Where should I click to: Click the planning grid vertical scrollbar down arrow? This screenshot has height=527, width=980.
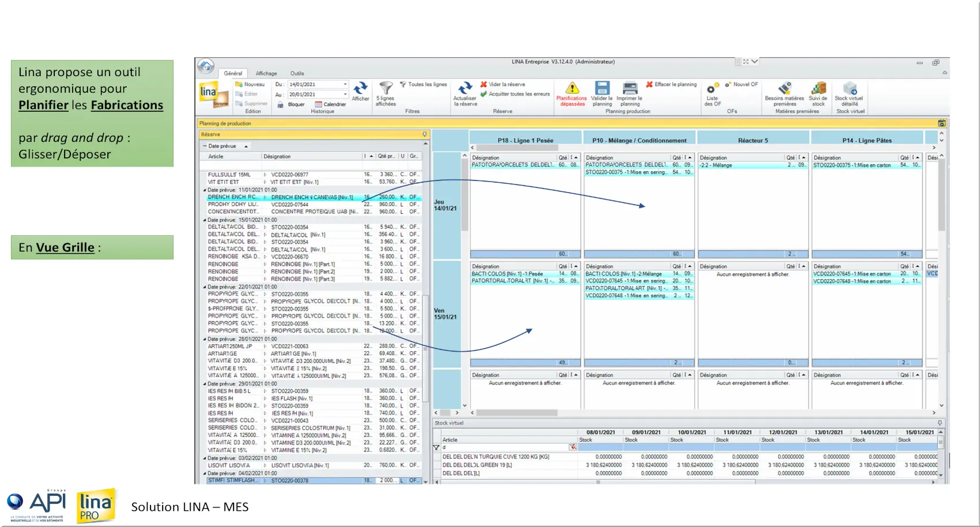coord(941,406)
